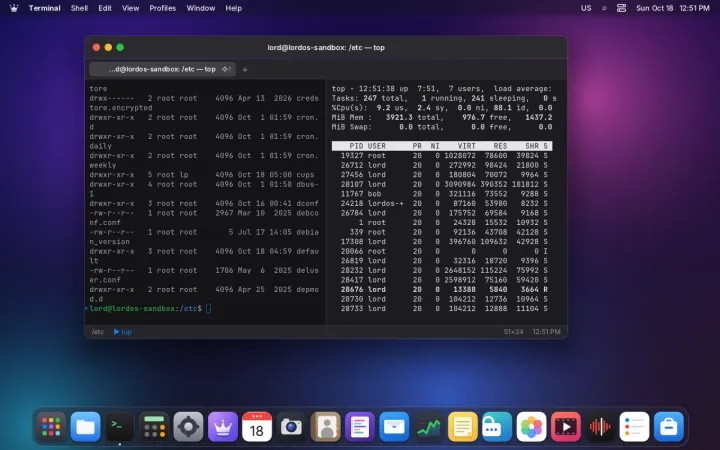The image size is (720, 450).
Task: Open the Shell menu
Action: (79, 8)
